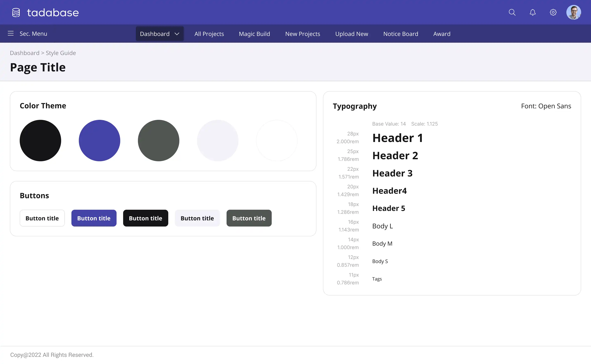Viewport: 591px width, 364px height.
Task: Click the 0.786rem size label
Action: (x=348, y=283)
